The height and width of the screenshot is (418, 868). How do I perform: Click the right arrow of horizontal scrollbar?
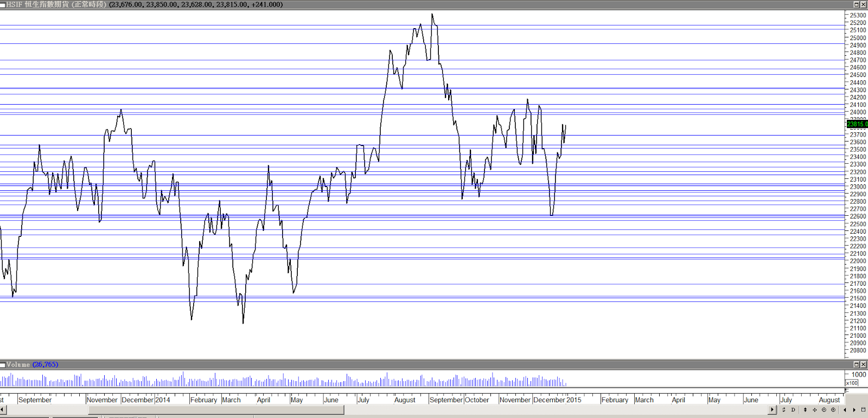point(773,410)
